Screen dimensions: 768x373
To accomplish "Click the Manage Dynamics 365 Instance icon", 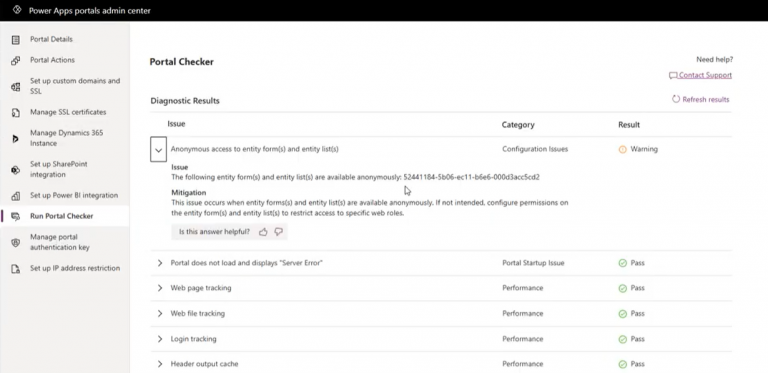I will 16,139.
